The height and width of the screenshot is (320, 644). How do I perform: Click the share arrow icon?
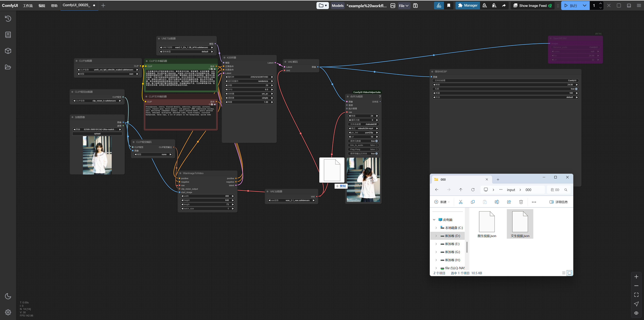point(504,6)
